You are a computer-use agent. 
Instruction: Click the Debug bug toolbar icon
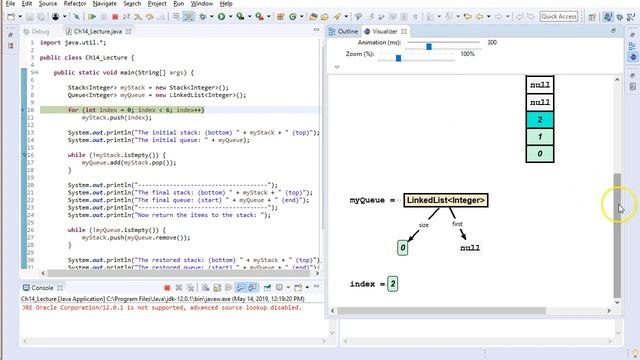(203, 17)
